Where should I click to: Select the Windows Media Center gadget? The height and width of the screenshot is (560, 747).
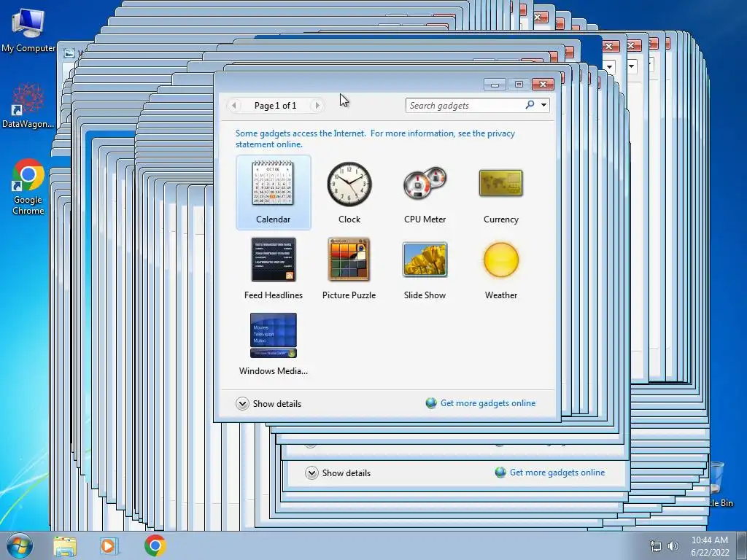[x=273, y=344]
